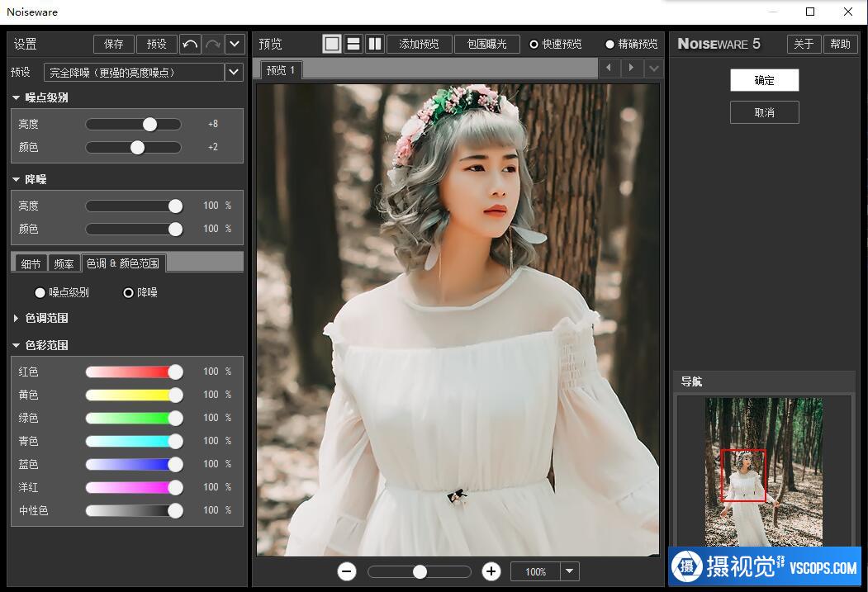Select vertical split preview layout icon

[x=375, y=44]
